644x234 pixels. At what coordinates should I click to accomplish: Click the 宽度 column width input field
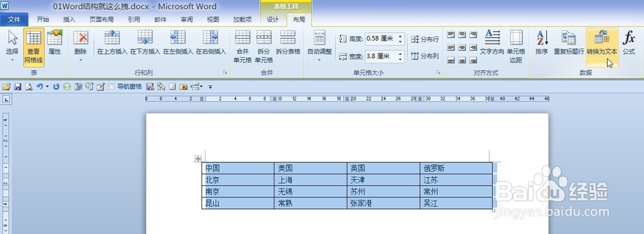click(x=381, y=56)
